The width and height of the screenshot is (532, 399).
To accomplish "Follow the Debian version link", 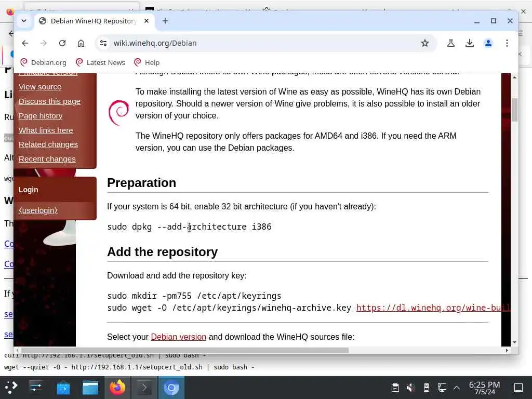I will [x=179, y=337].
